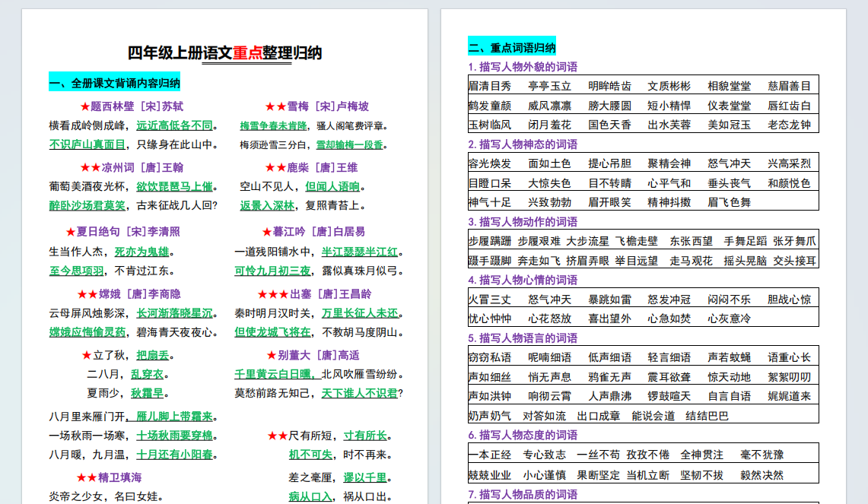Click the poem title "题西林壁 [宋]苏轼"
Image resolution: width=868 pixels, height=504 pixels.
(x=137, y=106)
